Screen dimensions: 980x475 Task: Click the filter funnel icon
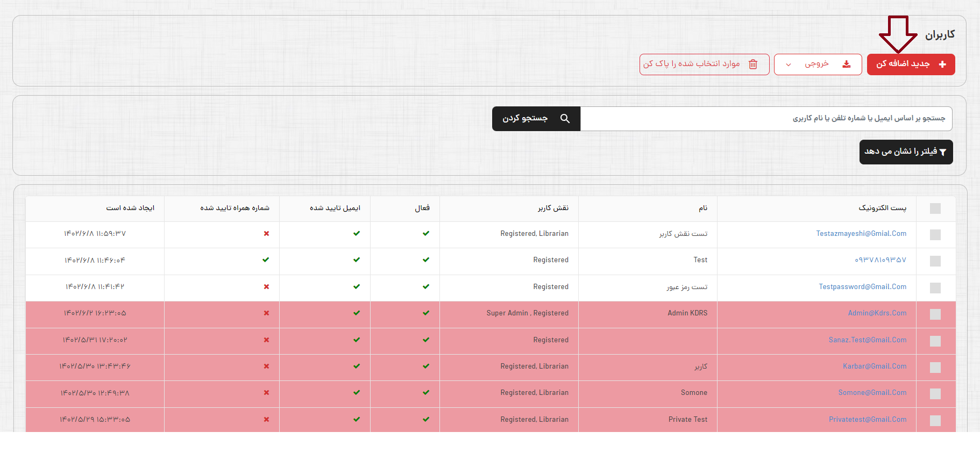click(942, 153)
